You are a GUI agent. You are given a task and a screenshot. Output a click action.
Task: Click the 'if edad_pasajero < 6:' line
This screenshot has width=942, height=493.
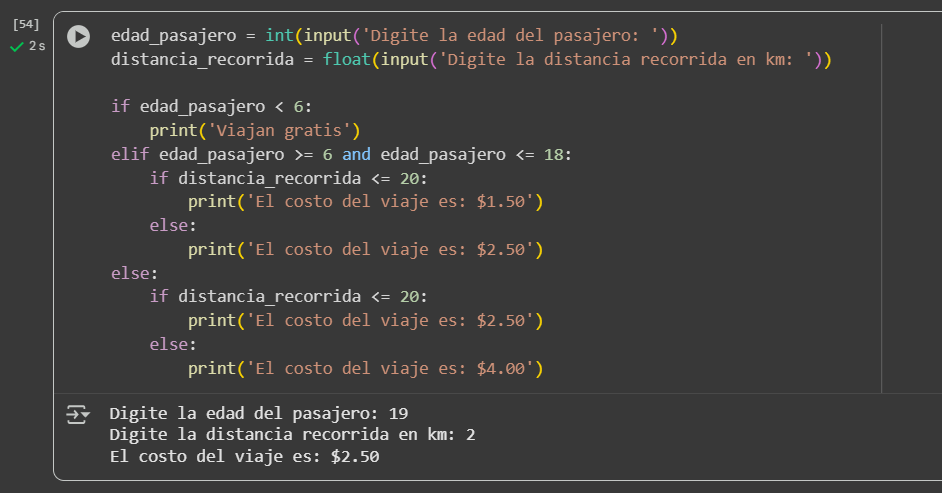point(211,106)
